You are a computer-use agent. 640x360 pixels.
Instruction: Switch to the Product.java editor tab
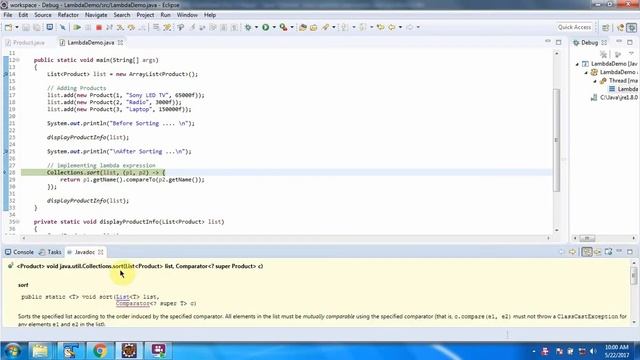tap(25, 42)
